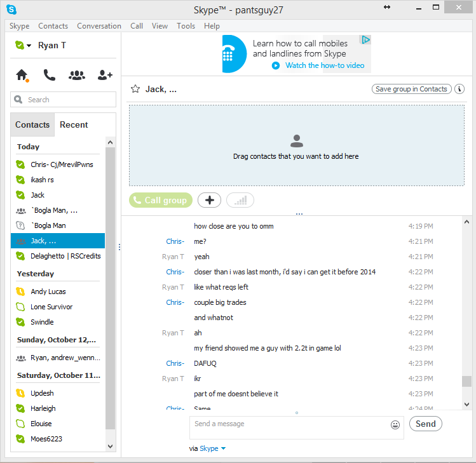Click the play icon beside how-to video

click(x=276, y=65)
